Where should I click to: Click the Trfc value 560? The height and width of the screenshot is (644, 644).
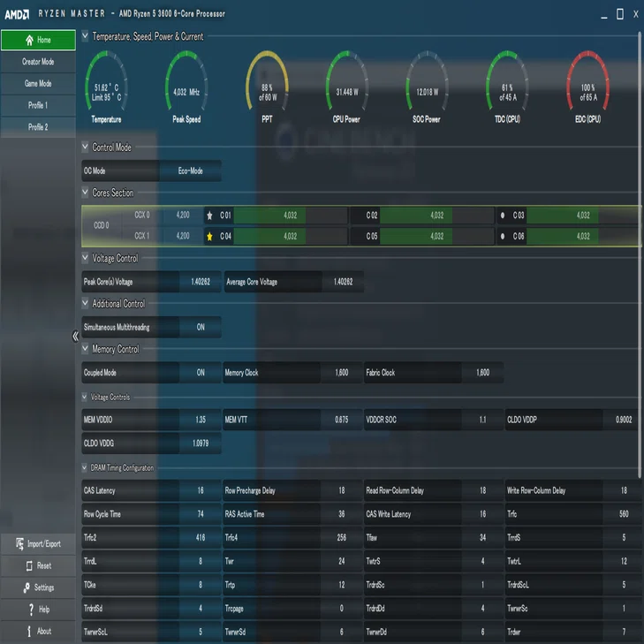coord(624,514)
